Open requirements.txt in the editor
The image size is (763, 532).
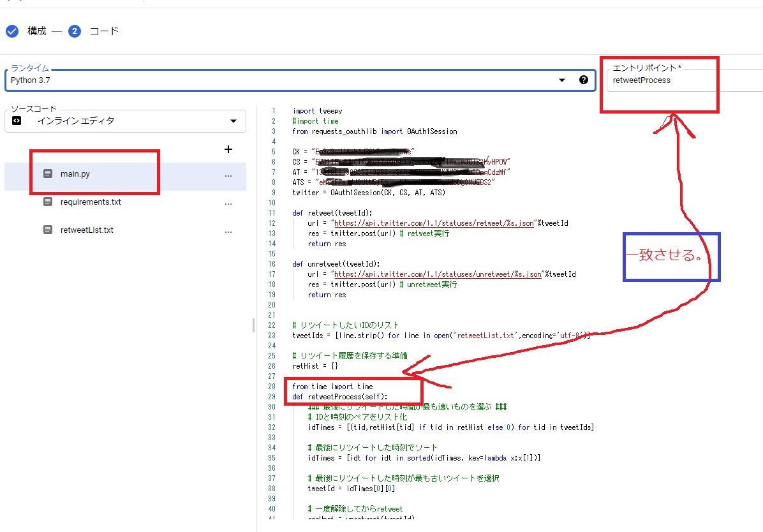click(x=91, y=202)
